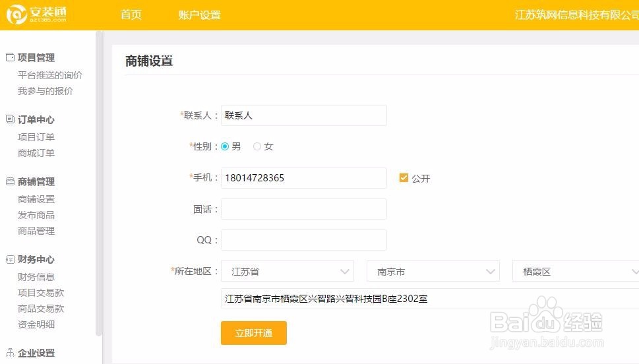Open the 南京市 city dropdown

coord(433,272)
